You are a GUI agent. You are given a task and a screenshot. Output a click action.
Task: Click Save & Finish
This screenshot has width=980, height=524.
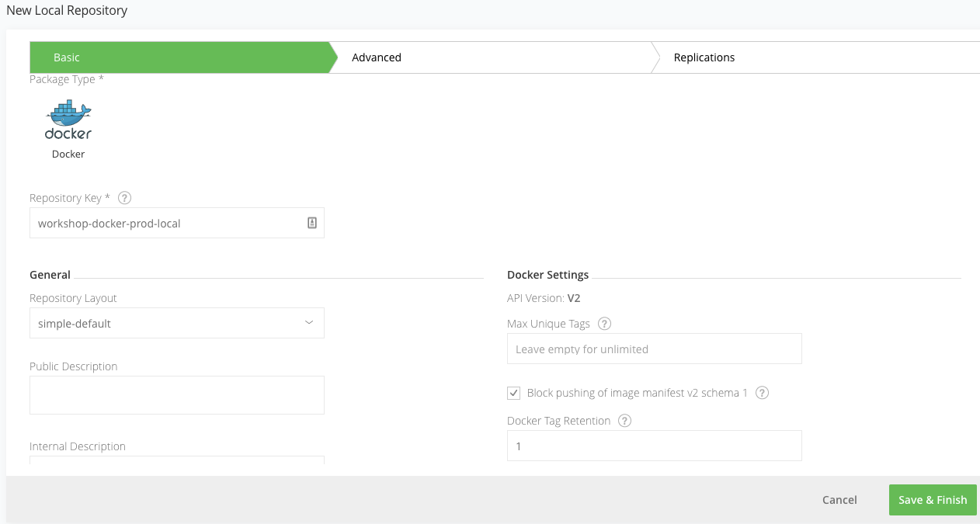point(933,500)
